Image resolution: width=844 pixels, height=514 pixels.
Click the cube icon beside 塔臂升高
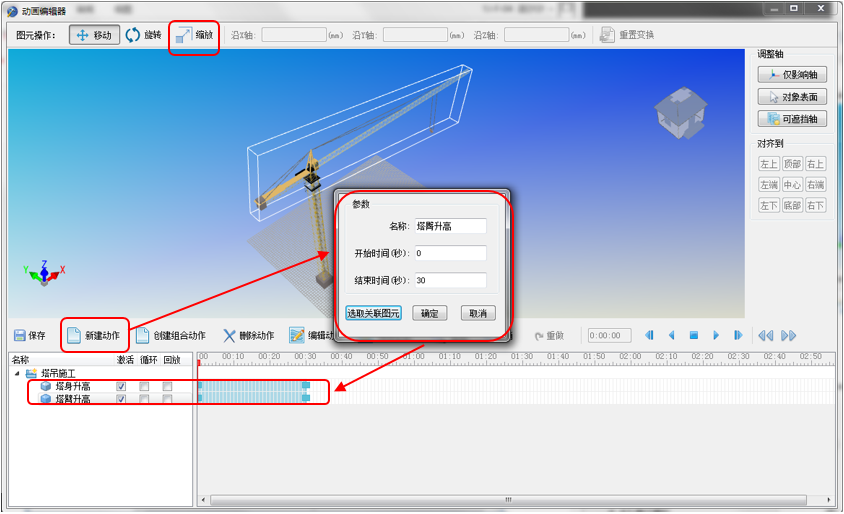[x=46, y=399]
